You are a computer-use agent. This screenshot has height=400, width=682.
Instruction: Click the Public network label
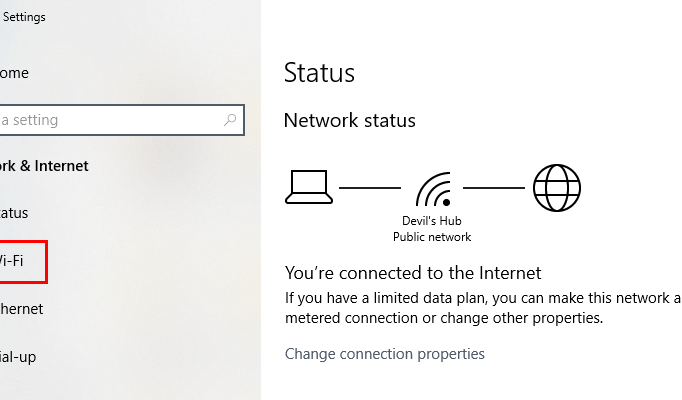click(432, 237)
